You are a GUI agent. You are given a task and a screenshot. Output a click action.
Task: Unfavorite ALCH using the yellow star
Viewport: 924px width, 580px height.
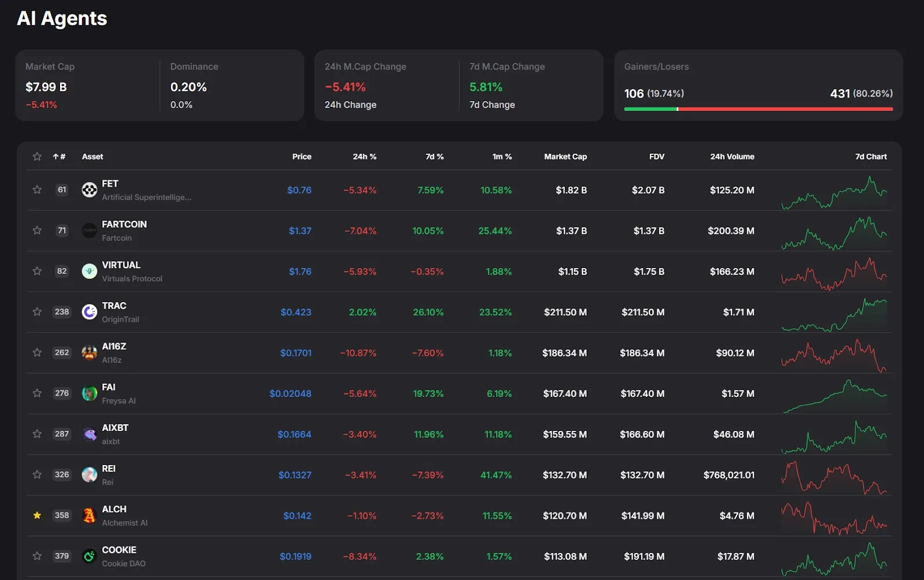(x=37, y=515)
